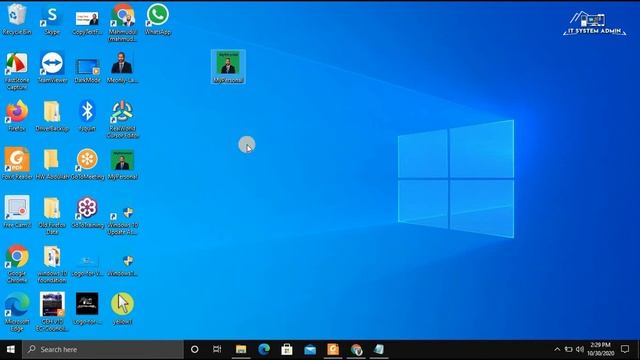Select the RealWorld Cursor Editor shortcut
Viewport: 640px width, 360px height.
coord(122,119)
